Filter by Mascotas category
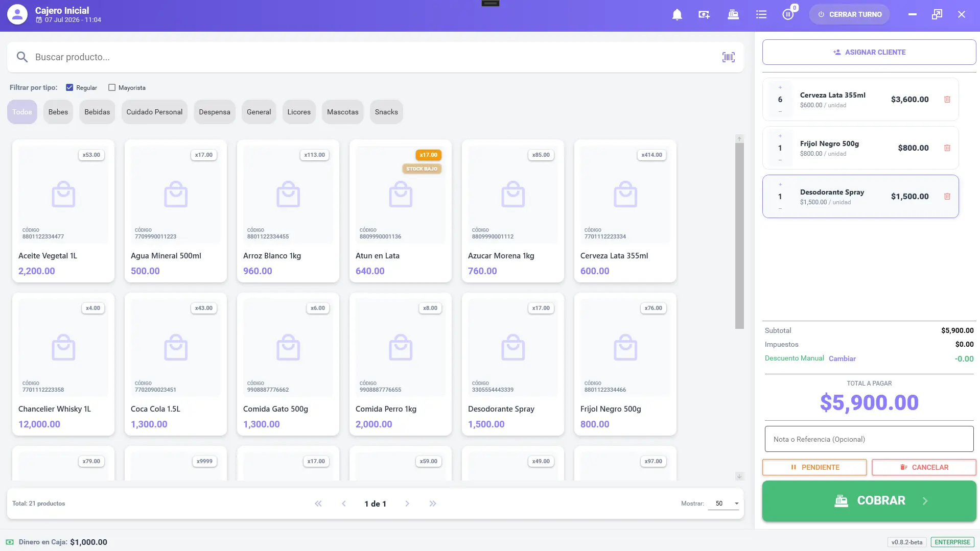 (343, 112)
